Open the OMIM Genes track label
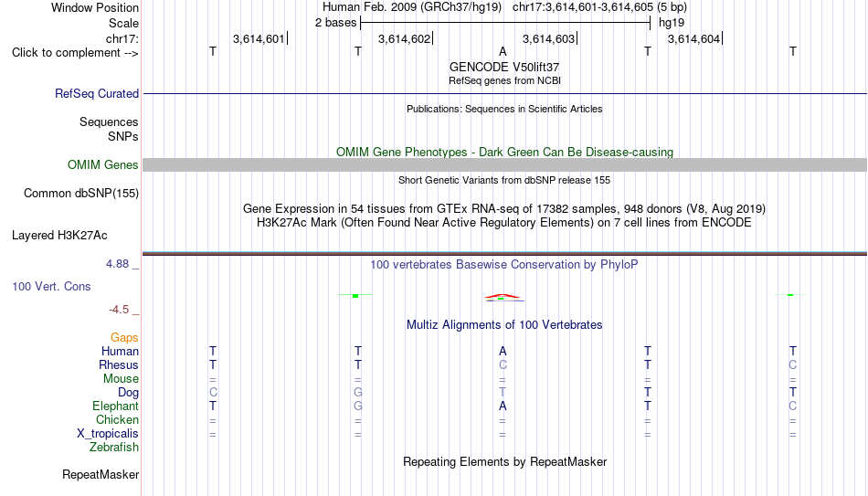 [x=102, y=165]
